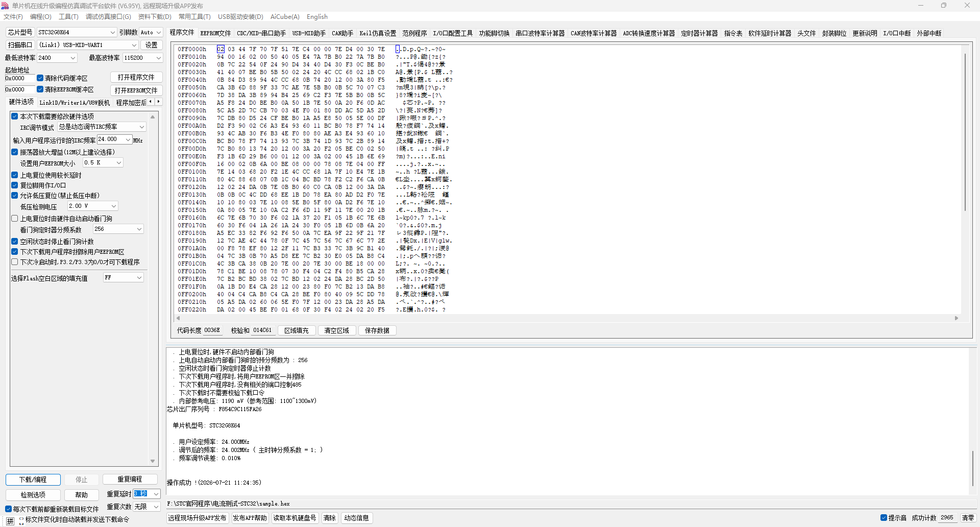
Task: Click the 下载/编程 button
Action: [x=33, y=480]
